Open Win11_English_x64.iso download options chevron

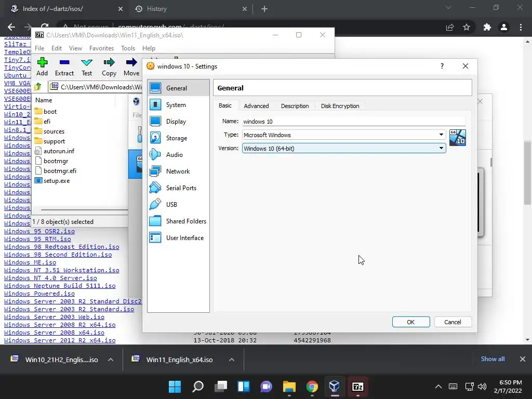tap(232, 360)
